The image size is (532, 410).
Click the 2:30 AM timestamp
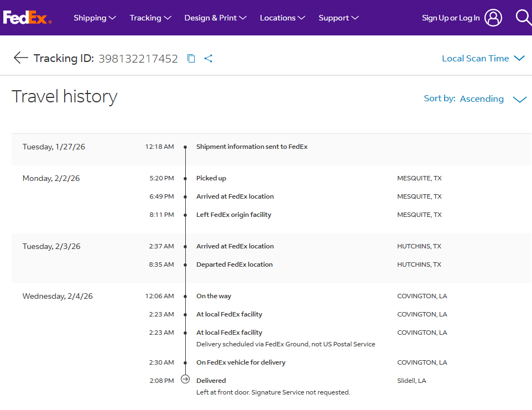161,362
